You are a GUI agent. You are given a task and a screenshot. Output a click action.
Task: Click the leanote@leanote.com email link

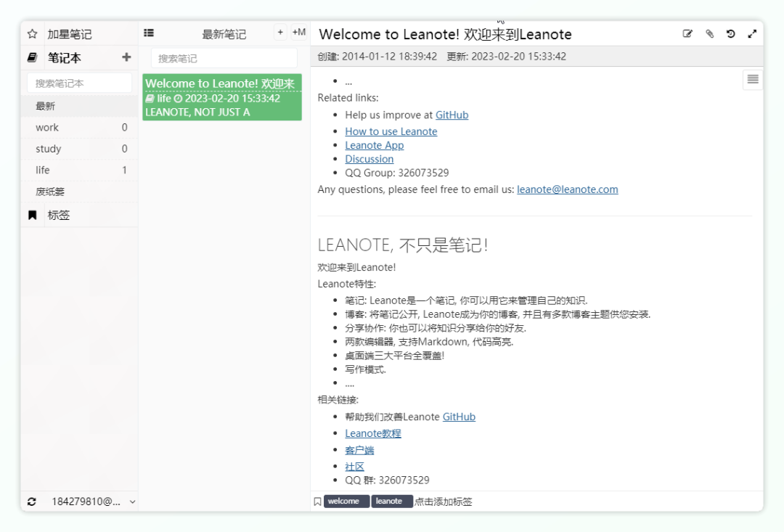pos(568,189)
